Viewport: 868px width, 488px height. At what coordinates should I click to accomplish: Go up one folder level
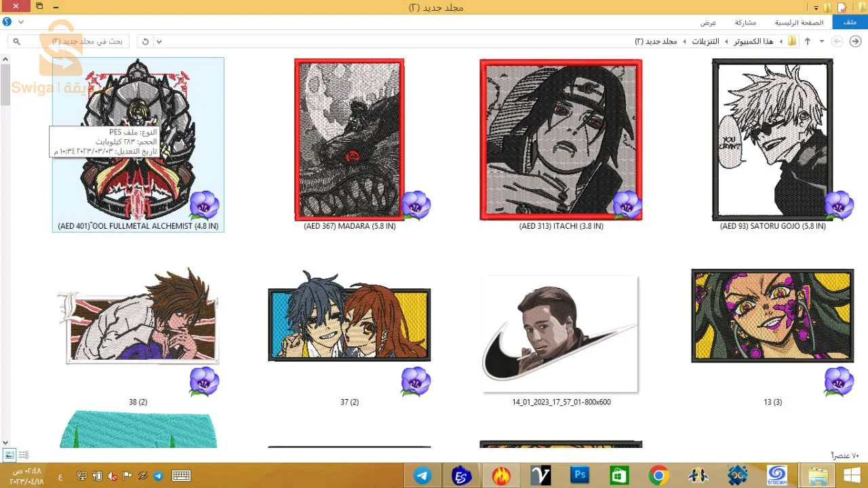[x=808, y=41]
